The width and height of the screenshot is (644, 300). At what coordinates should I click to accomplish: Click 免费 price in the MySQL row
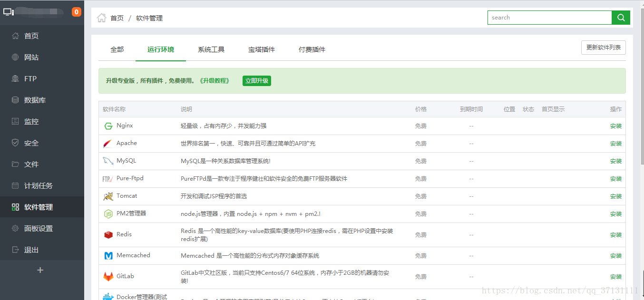pyautogui.click(x=421, y=161)
